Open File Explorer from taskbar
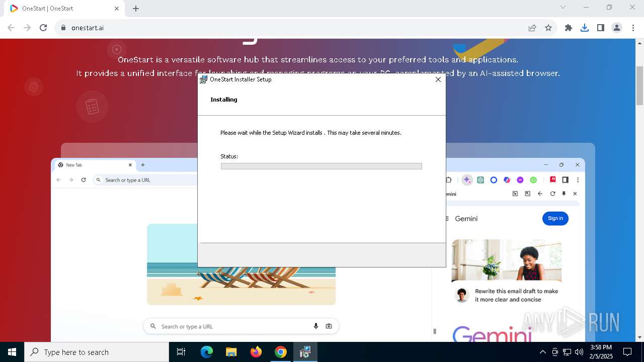The image size is (644, 362). (231, 352)
